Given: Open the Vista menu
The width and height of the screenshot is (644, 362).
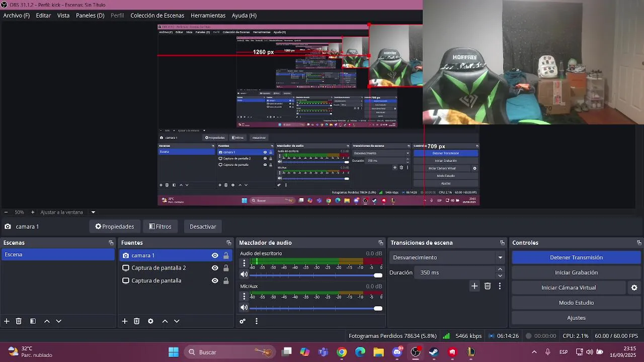Looking at the screenshot, I should click(63, 16).
